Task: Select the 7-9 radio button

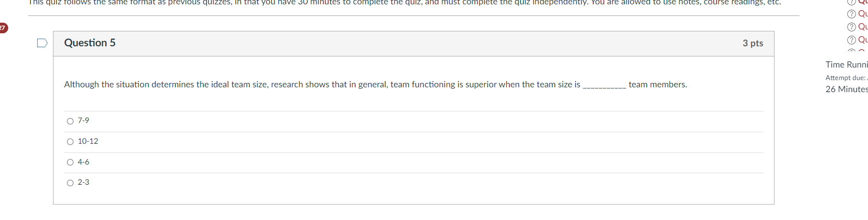Action: 70,121
